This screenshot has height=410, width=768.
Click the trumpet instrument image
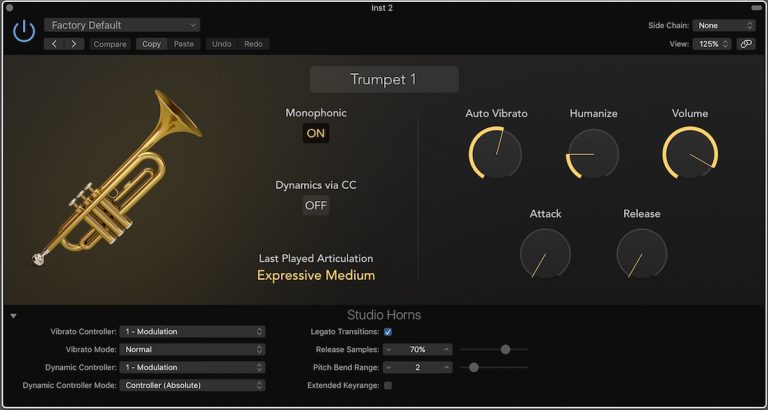pos(118,177)
